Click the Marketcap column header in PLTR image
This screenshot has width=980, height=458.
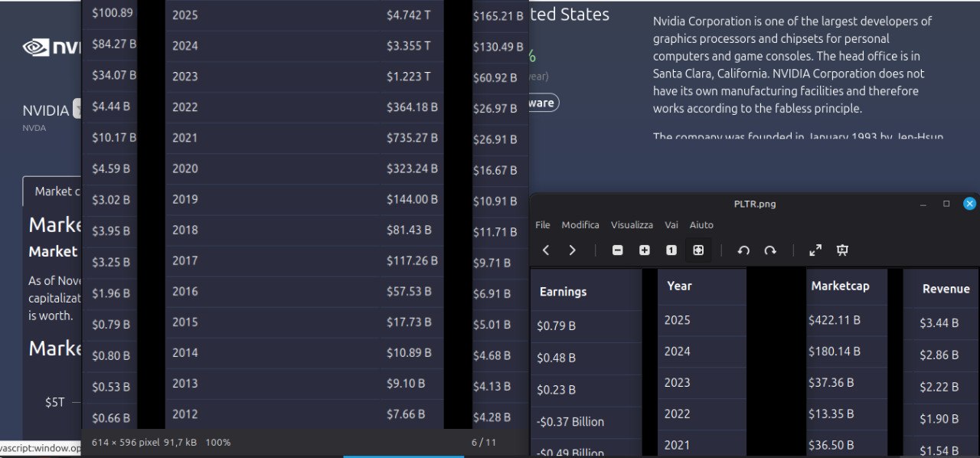tap(840, 286)
